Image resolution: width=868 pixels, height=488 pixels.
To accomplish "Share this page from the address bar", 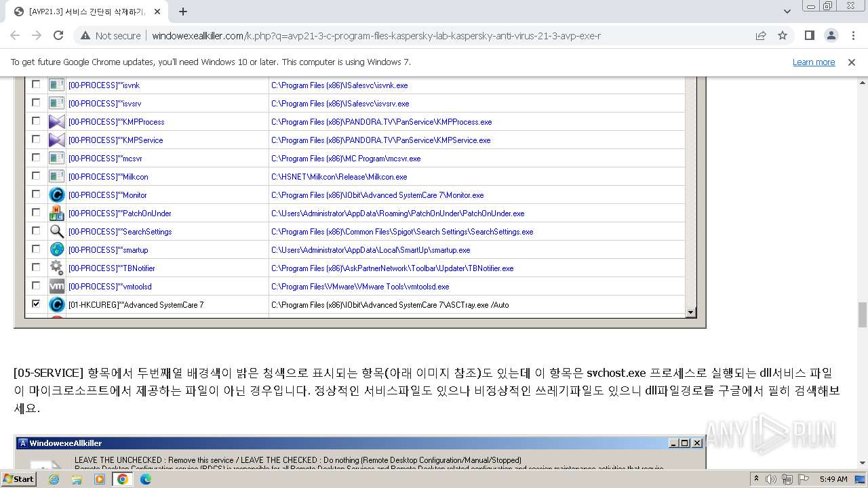I will click(761, 35).
